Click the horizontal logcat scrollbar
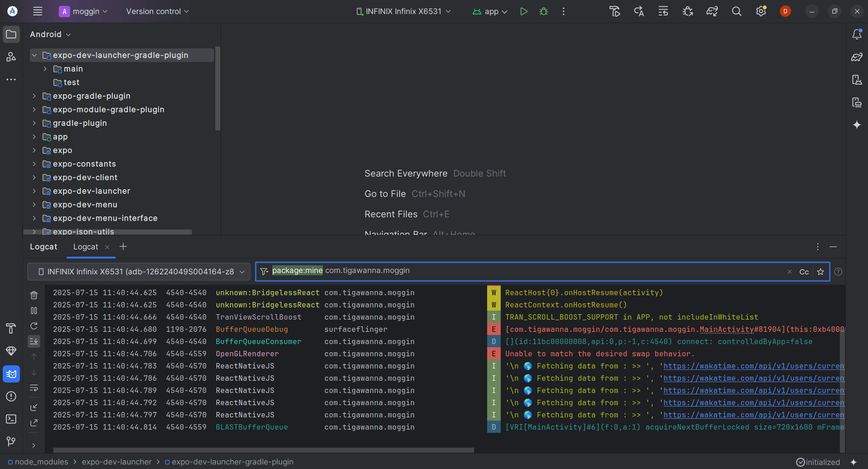The image size is (868, 469). coord(263,450)
